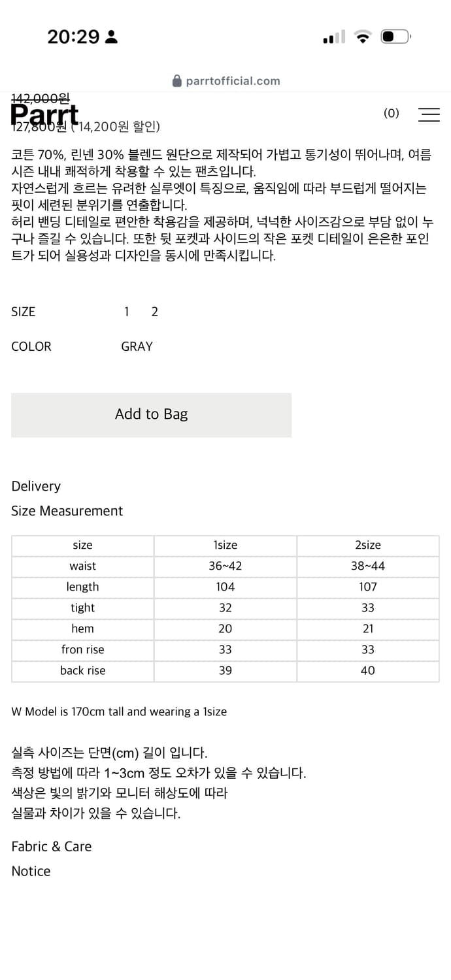Tap the person icon next to the time
Viewport: 451px width, 980px height.
tap(111, 37)
